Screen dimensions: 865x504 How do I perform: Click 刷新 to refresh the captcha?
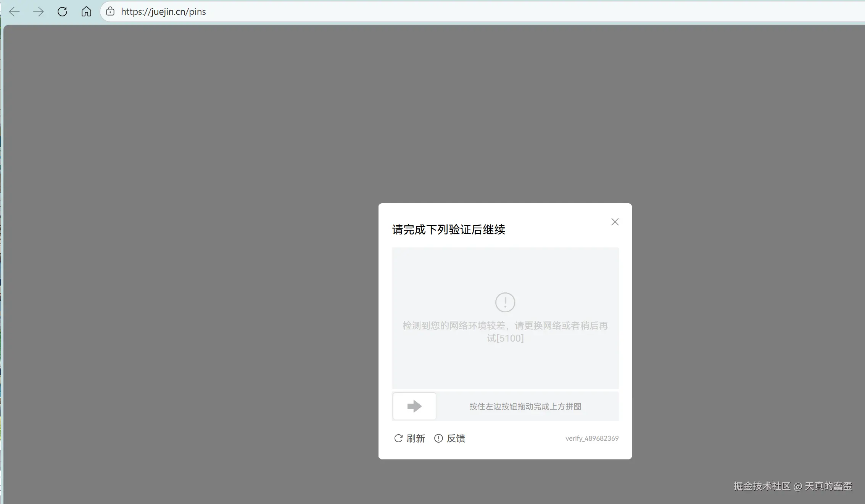click(x=416, y=438)
